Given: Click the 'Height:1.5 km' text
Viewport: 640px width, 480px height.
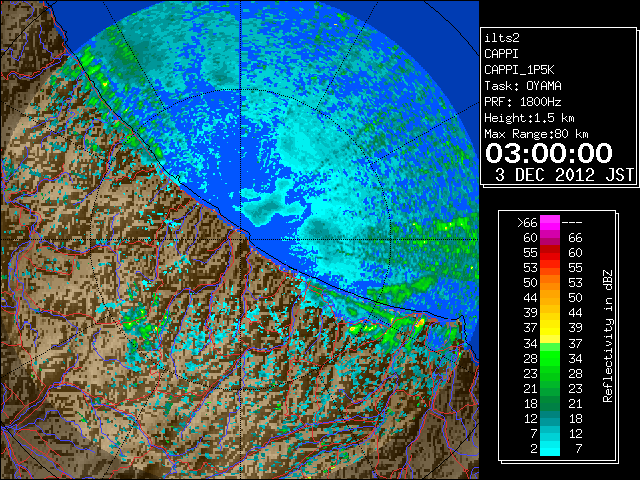Looking at the screenshot, I should (x=529, y=118).
